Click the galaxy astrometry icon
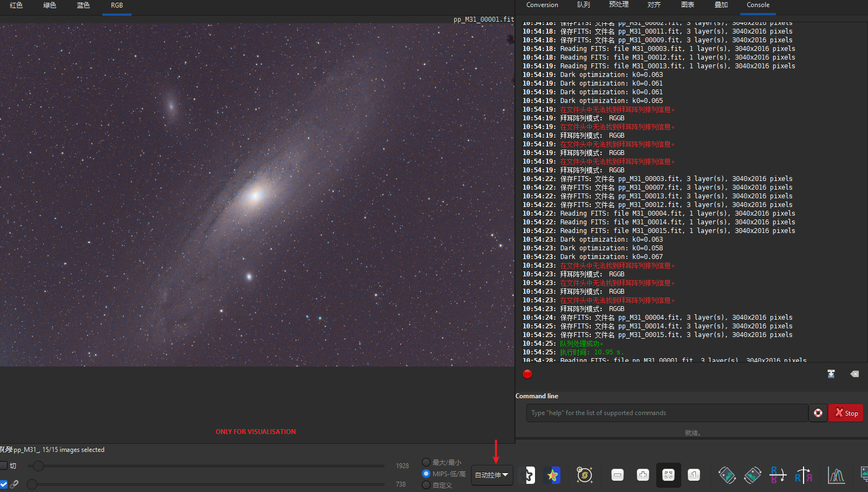The width and height of the screenshot is (868, 492). pos(584,475)
